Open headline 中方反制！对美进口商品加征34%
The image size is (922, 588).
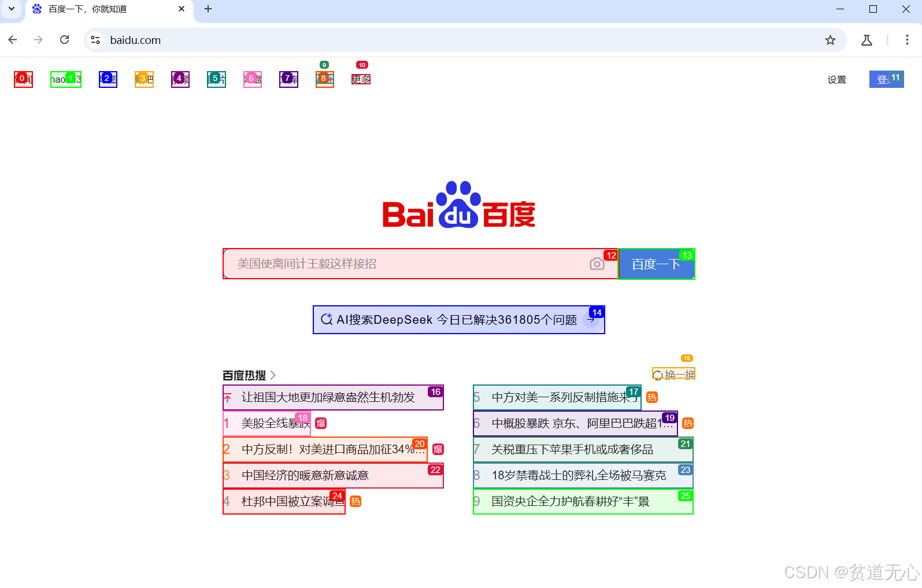click(325, 449)
